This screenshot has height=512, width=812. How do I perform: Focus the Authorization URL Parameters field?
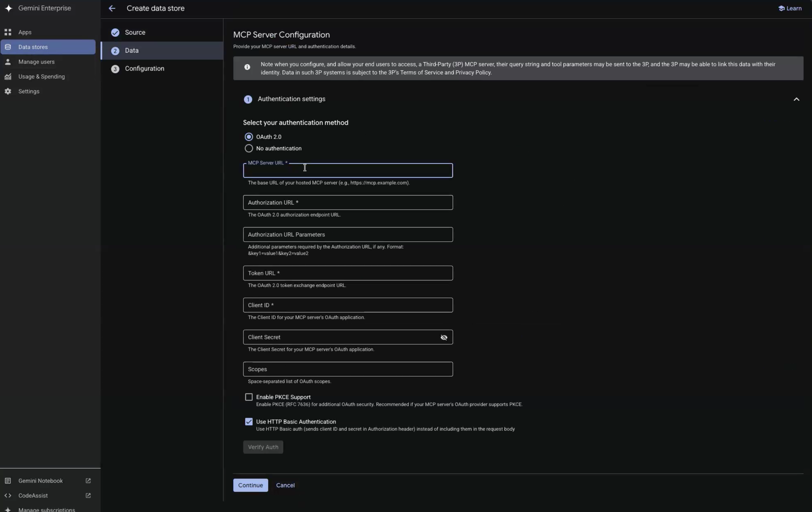pos(348,234)
